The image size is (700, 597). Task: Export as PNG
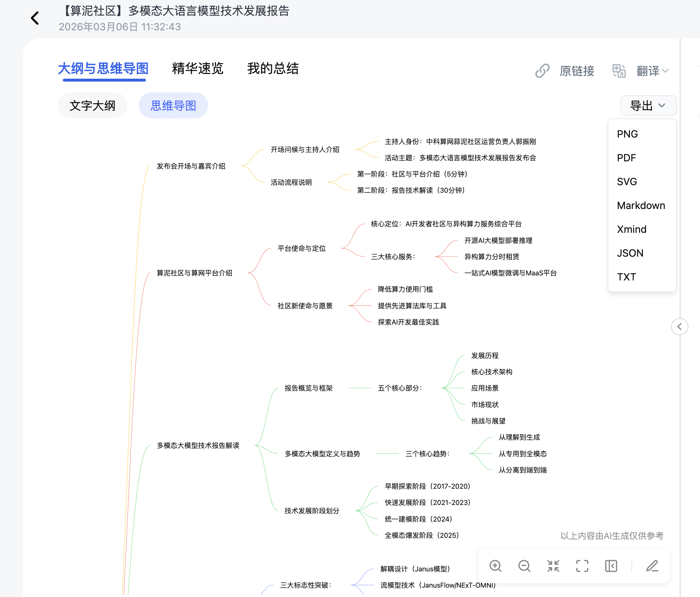642,134
